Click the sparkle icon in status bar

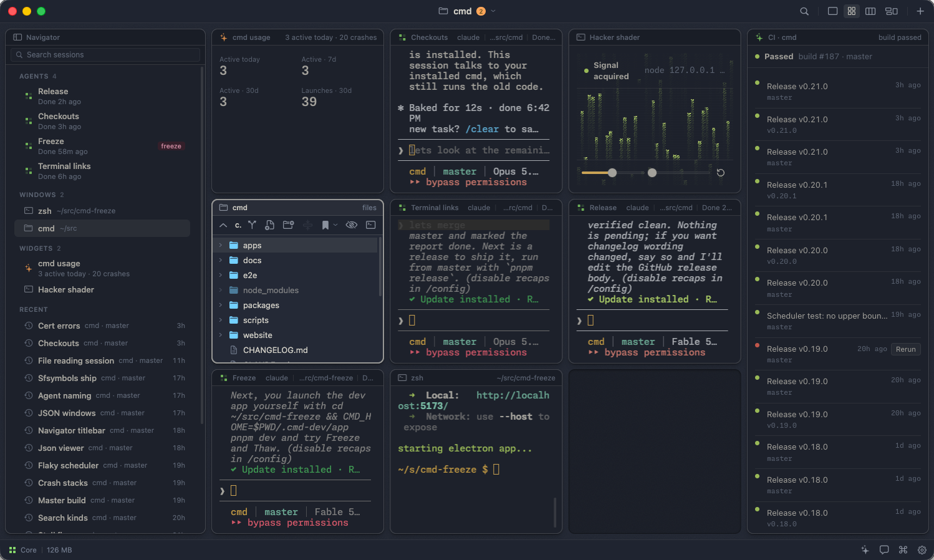pos(865,550)
